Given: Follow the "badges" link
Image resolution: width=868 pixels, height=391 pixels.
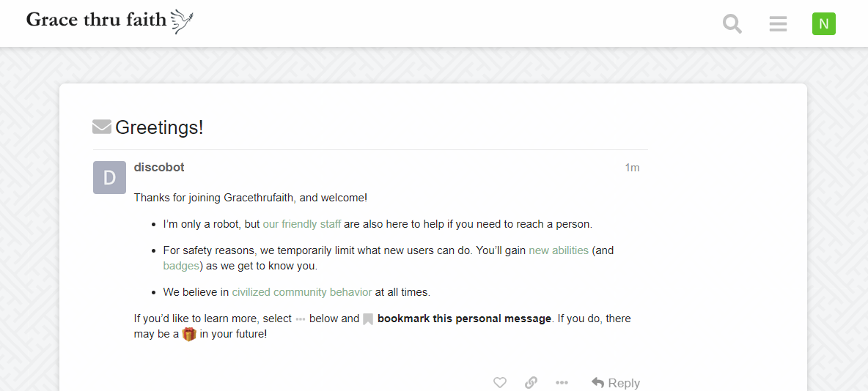Looking at the screenshot, I should 181,266.
